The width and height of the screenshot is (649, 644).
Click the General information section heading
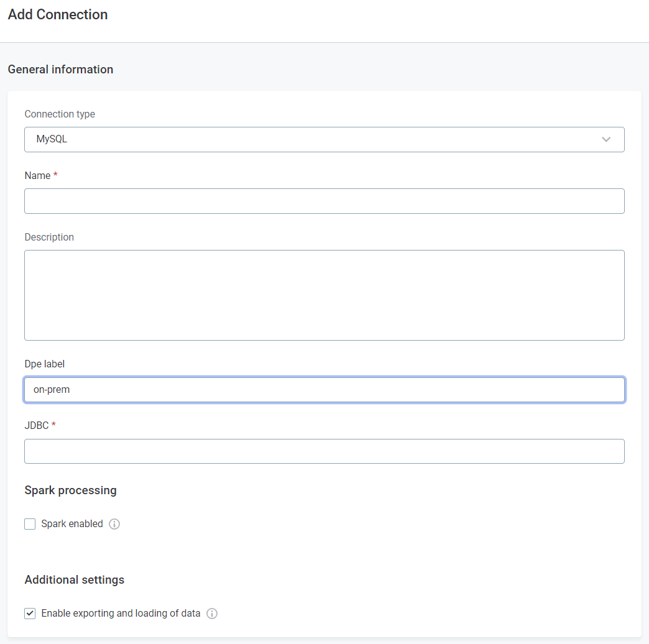click(x=60, y=70)
